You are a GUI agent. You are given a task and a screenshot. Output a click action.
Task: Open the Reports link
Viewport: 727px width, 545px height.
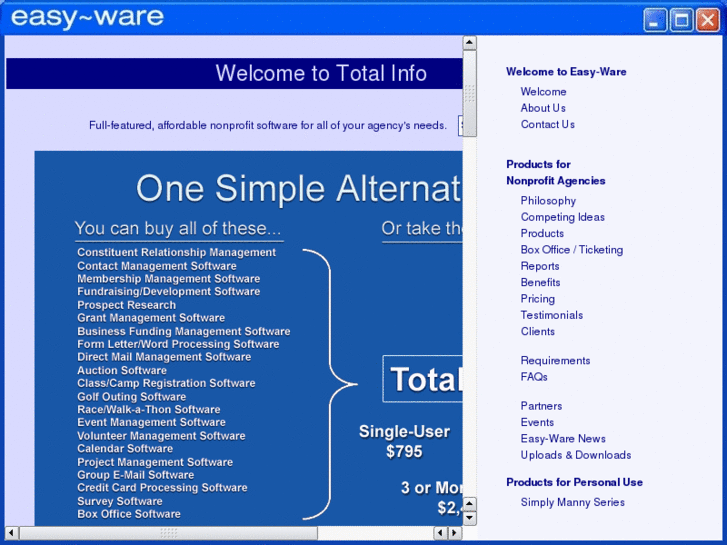540,266
